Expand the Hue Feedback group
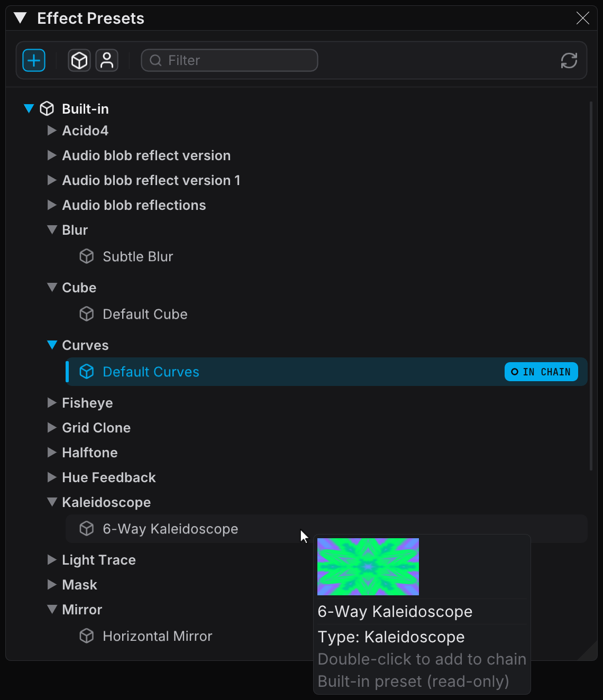The image size is (603, 700). 52,477
